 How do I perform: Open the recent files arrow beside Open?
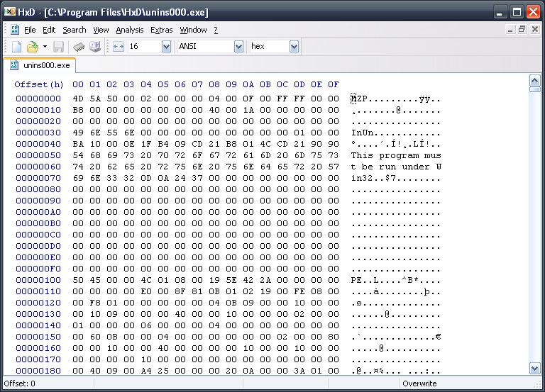coord(45,47)
